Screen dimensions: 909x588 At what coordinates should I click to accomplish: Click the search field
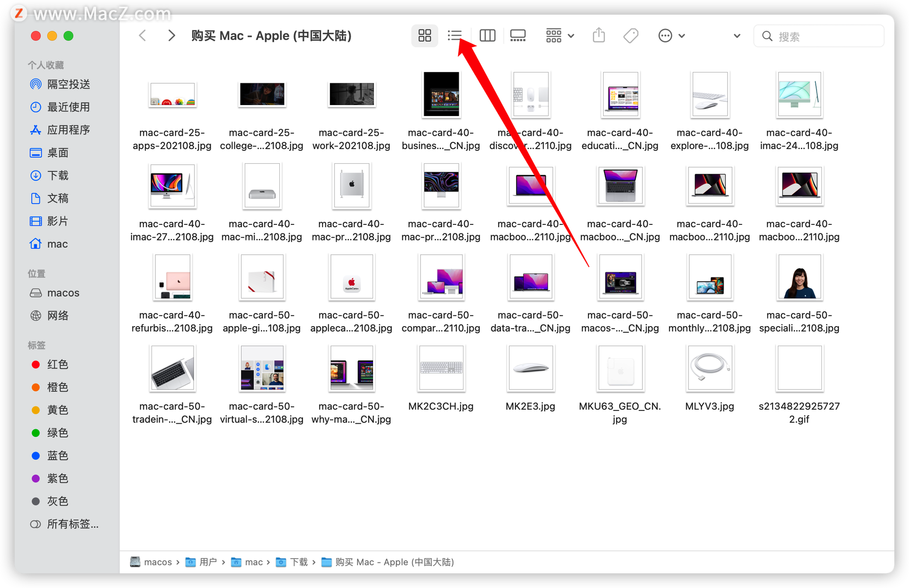[x=819, y=36]
